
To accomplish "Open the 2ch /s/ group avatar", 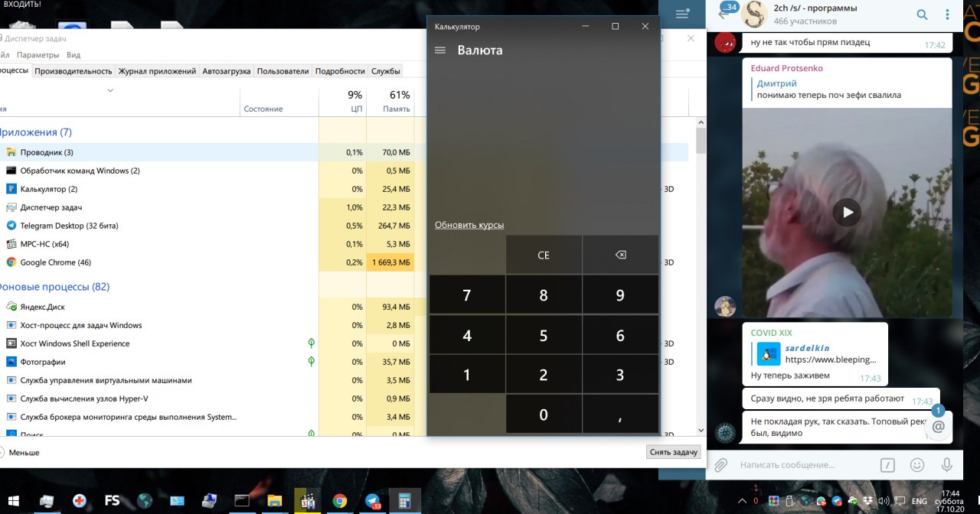I will [754, 14].
